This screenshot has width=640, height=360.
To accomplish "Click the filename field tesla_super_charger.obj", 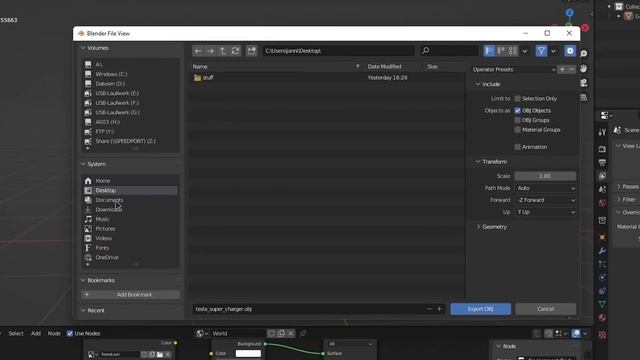I will click(308, 309).
